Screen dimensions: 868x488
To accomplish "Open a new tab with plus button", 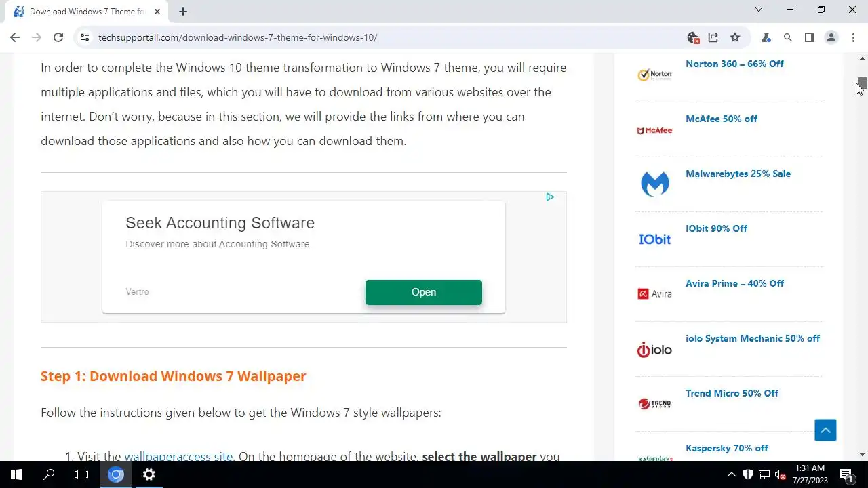I will click(183, 12).
